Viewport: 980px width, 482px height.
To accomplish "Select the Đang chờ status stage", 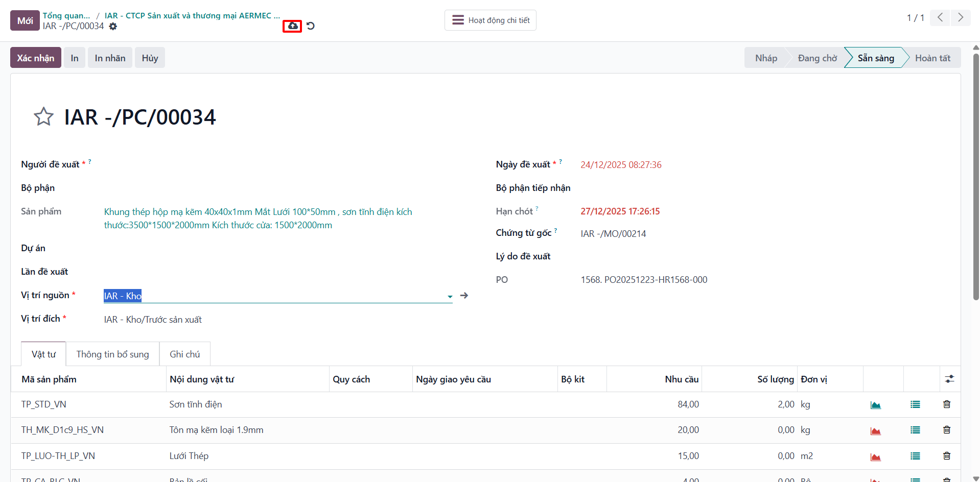I will point(817,58).
